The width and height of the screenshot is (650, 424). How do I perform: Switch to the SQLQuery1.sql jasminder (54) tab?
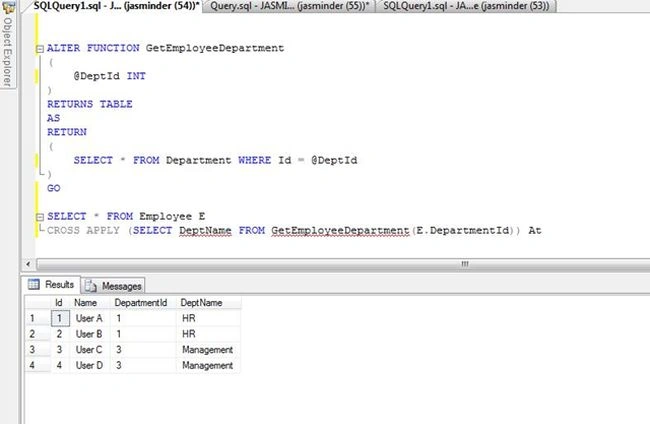[x=116, y=6]
